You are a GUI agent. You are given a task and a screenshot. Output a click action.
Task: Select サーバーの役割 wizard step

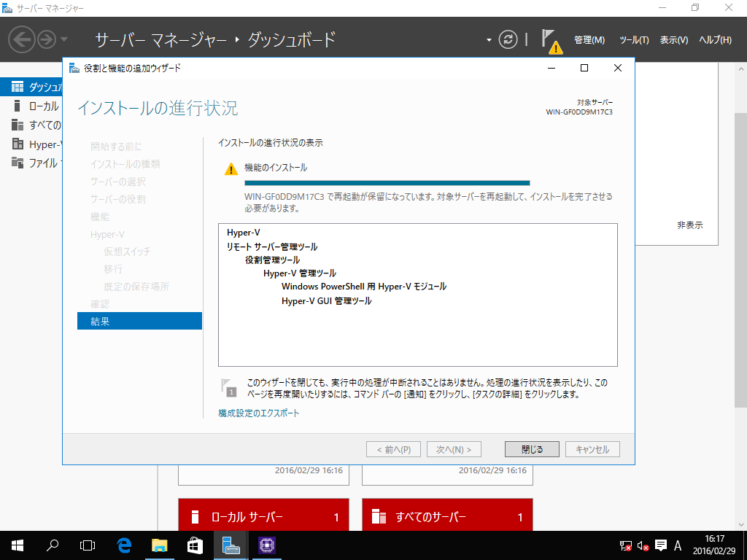coord(118,199)
